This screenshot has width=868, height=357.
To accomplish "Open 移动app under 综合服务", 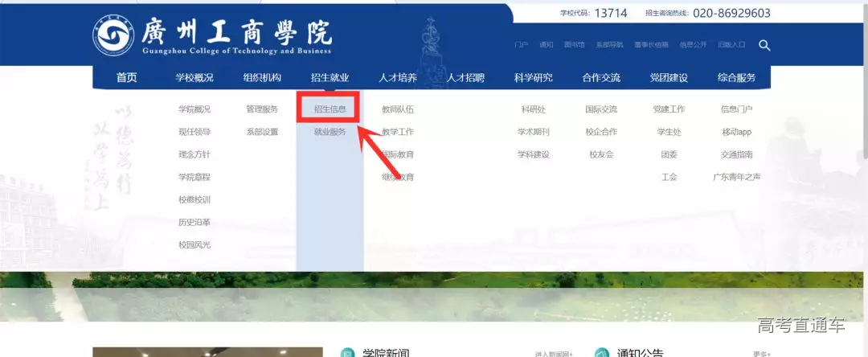I will (736, 131).
